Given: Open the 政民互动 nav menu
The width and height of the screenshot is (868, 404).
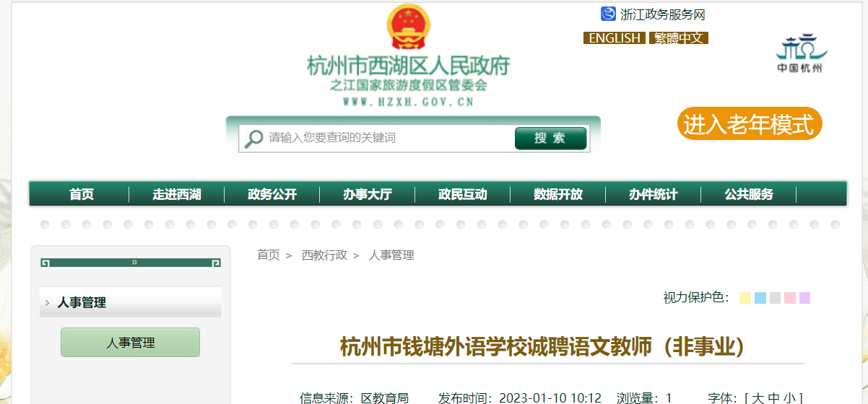Looking at the screenshot, I should [463, 195].
